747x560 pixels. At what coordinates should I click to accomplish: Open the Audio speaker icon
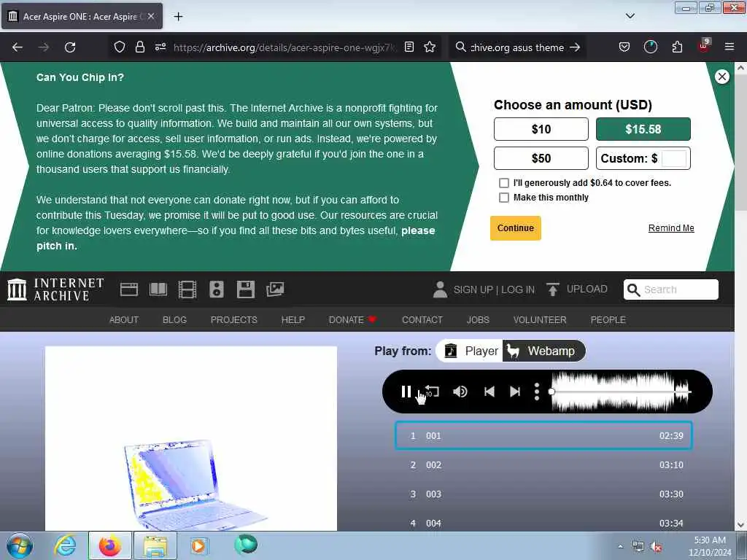pos(216,289)
